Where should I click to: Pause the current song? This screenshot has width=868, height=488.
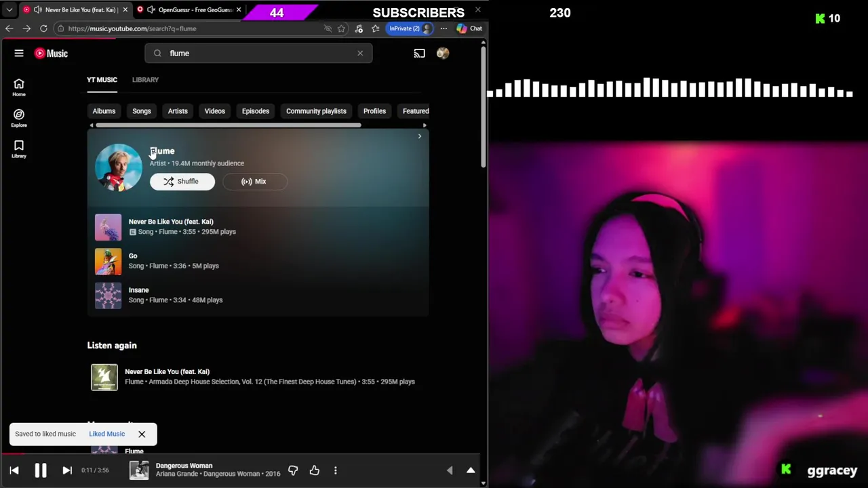coord(41,470)
